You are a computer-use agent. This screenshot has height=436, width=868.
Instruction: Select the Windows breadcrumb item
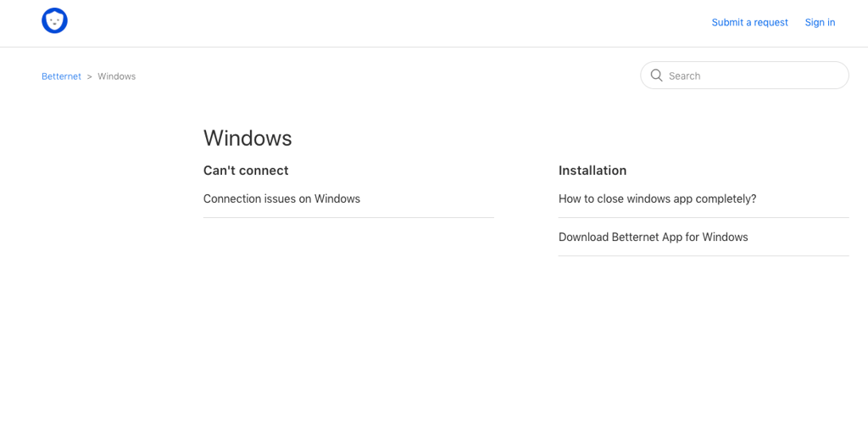tap(117, 76)
